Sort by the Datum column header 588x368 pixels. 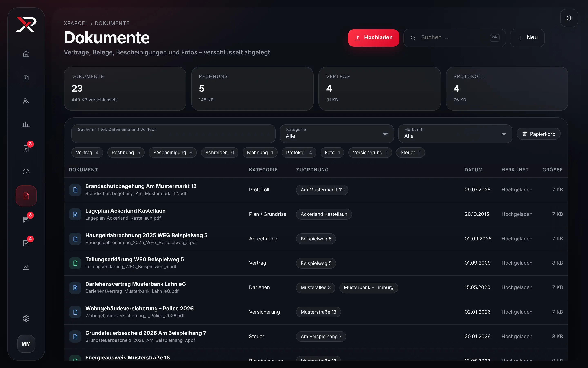pyautogui.click(x=473, y=170)
